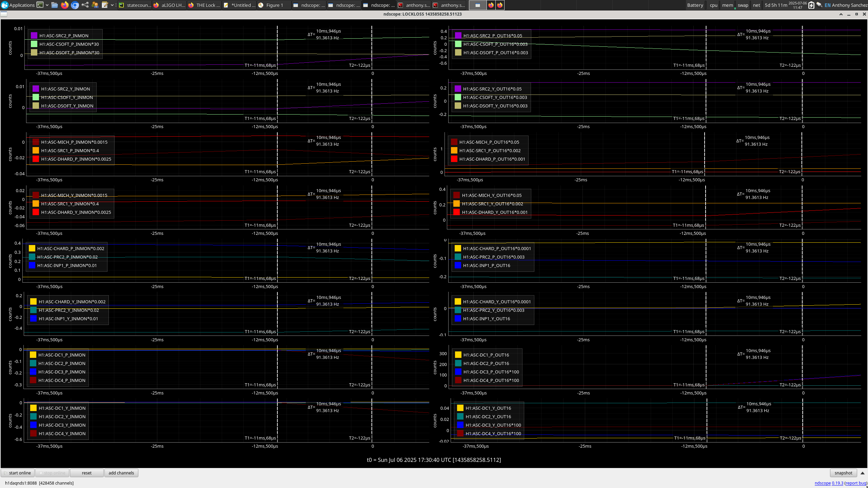This screenshot has height=488, width=868.
Task: Select the T2 cursor in the SRC2_P_INMON plot
Action: (x=372, y=47)
